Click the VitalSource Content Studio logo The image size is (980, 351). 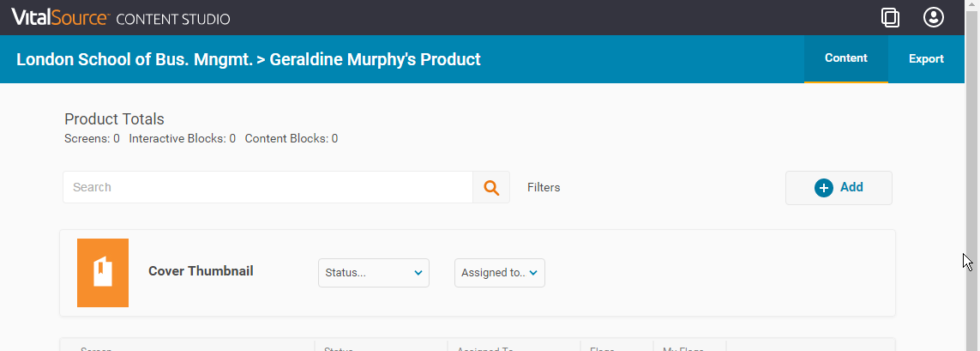[x=121, y=17]
